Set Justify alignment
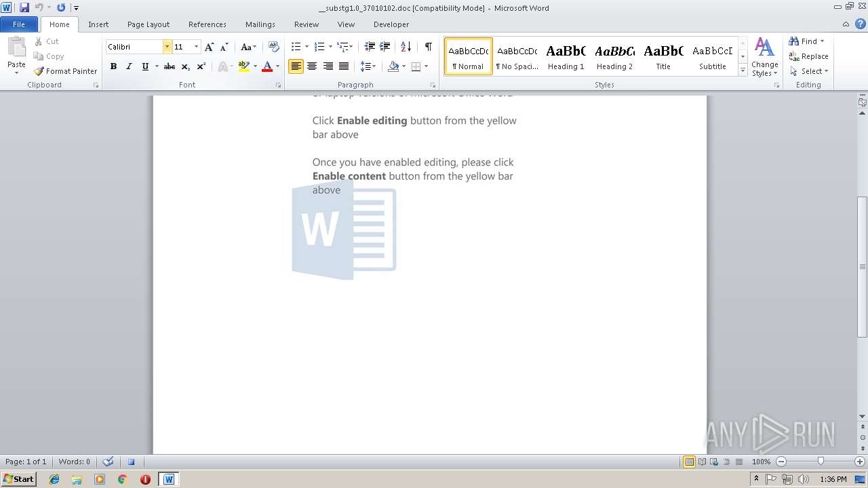 [x=344, y=66]
